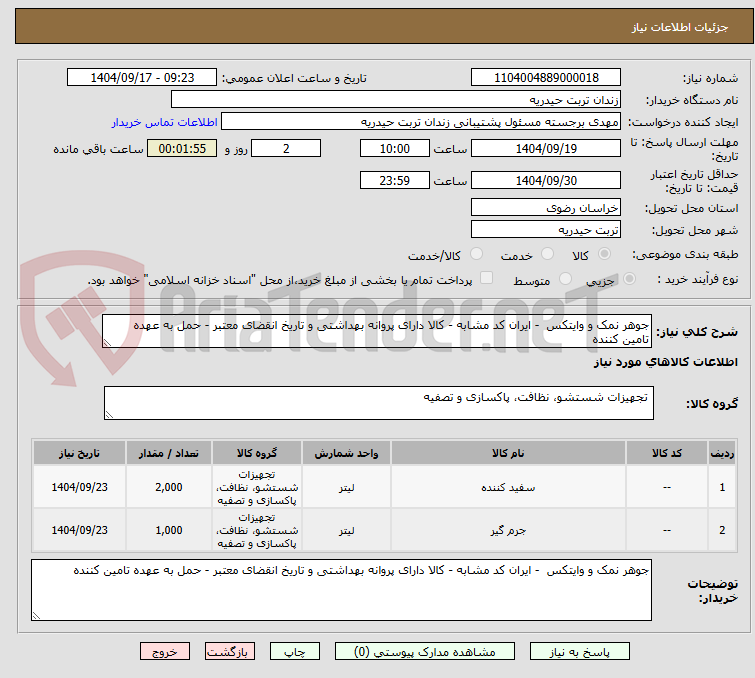Click the price validity date 1404/09/30

(546, 181)
